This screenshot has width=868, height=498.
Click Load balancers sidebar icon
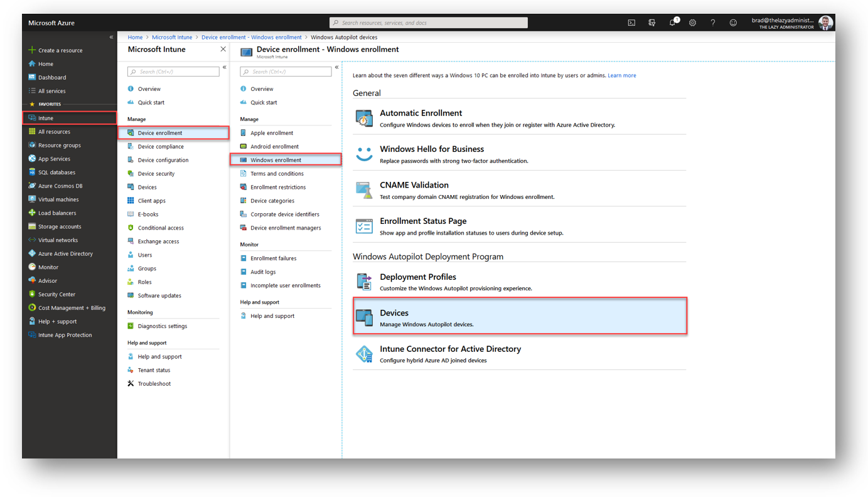32,213
